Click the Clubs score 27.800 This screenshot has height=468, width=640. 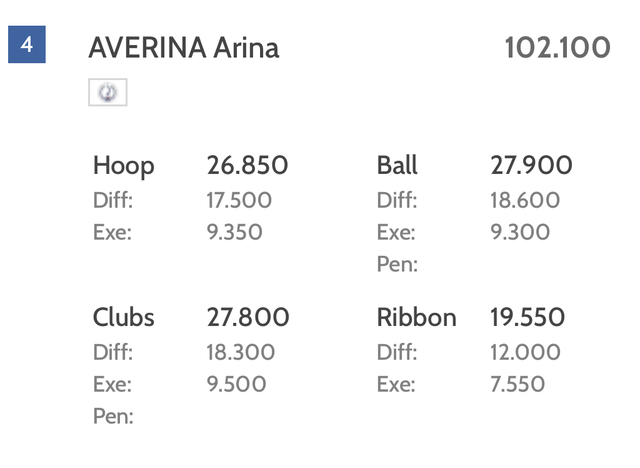coord(248,317)
